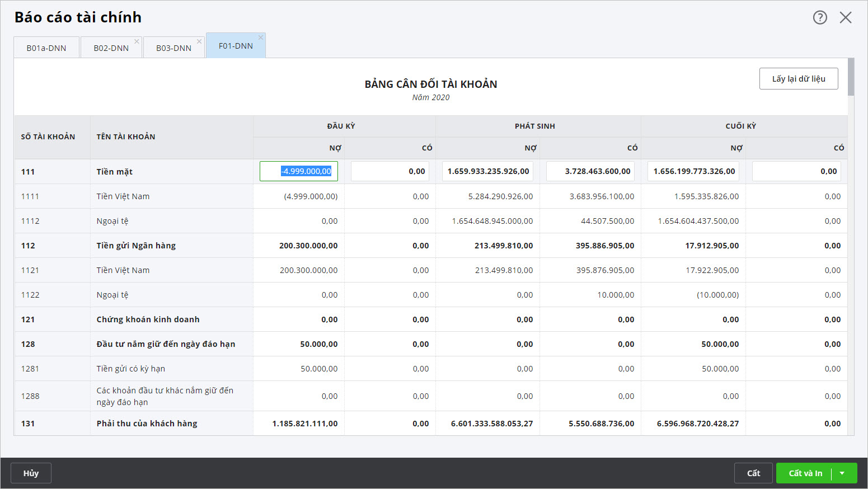Edit the Tiền mặt opening debit field
868x489 pixels.
pyautogui.click(x=299, y=171)
